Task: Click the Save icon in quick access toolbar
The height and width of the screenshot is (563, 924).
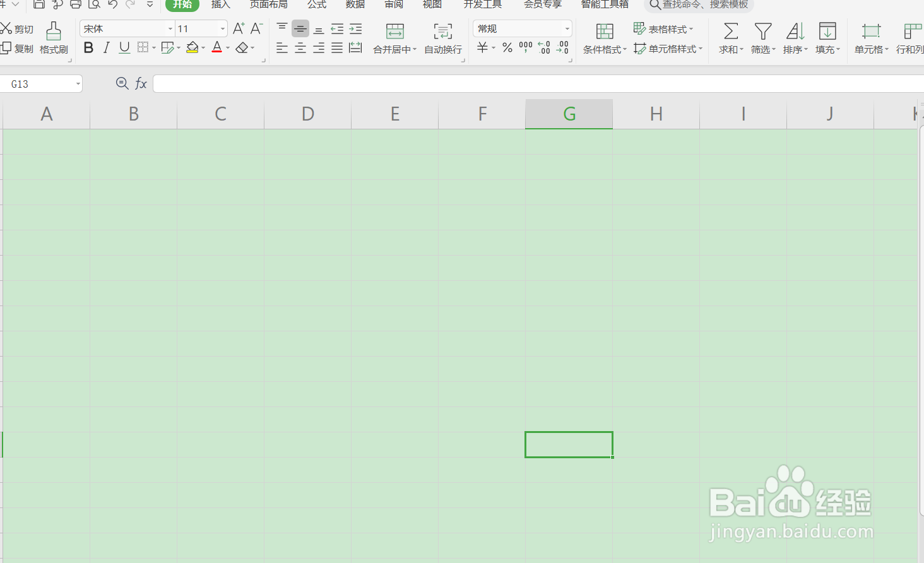Action: pyautogui.click(x=39, y=4)
